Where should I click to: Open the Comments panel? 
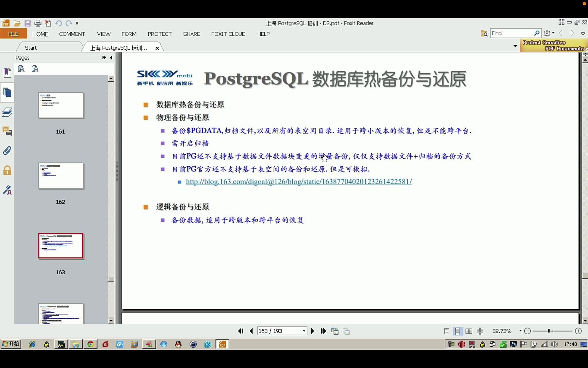[x=7, y=131]
